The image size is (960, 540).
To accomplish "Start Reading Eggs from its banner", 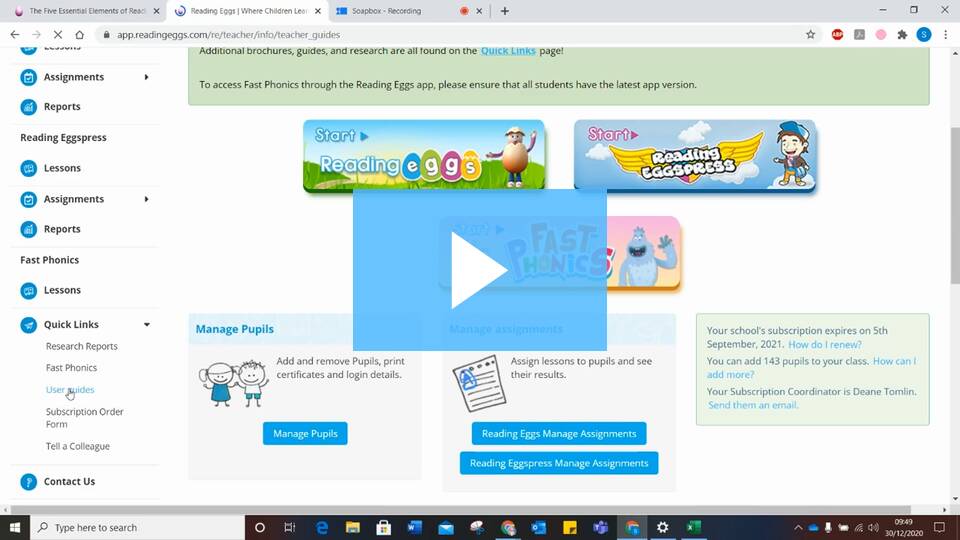I will click(424, 156).
